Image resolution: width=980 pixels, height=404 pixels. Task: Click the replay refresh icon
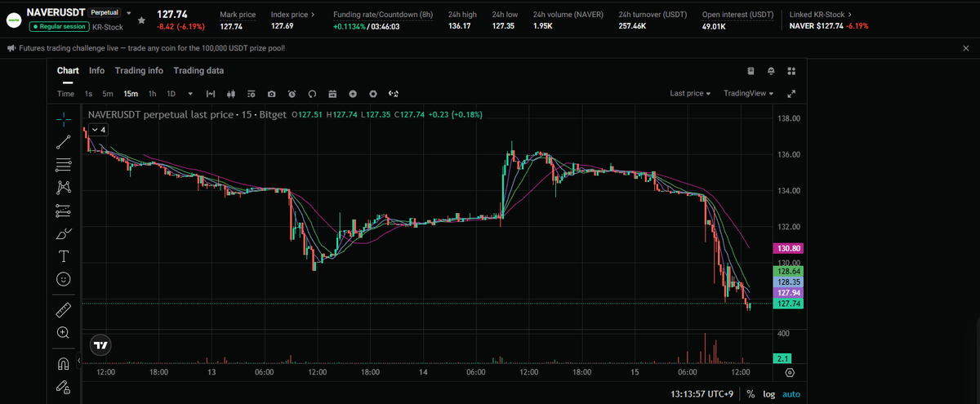[312, 93]
